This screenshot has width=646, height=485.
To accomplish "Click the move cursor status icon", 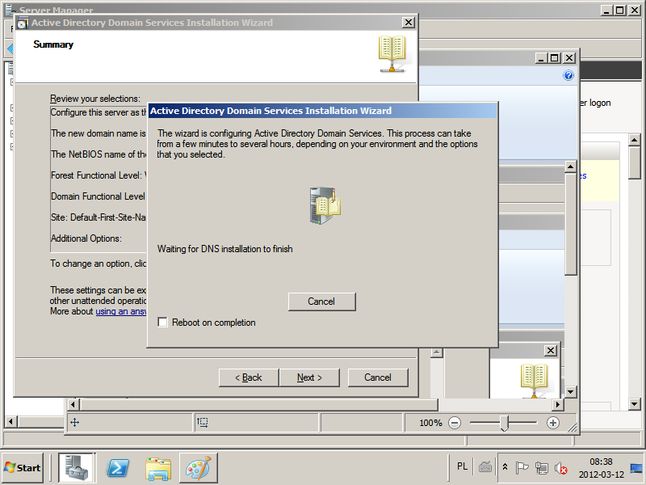I will pyautogui.click(x=75, y=422).
